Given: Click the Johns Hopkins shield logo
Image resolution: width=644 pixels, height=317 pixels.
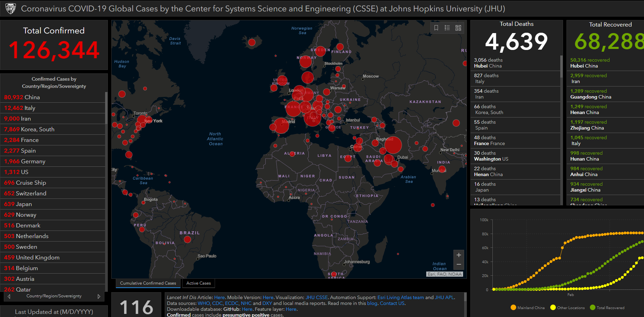Looking at the screenshot, I should 11,9.
